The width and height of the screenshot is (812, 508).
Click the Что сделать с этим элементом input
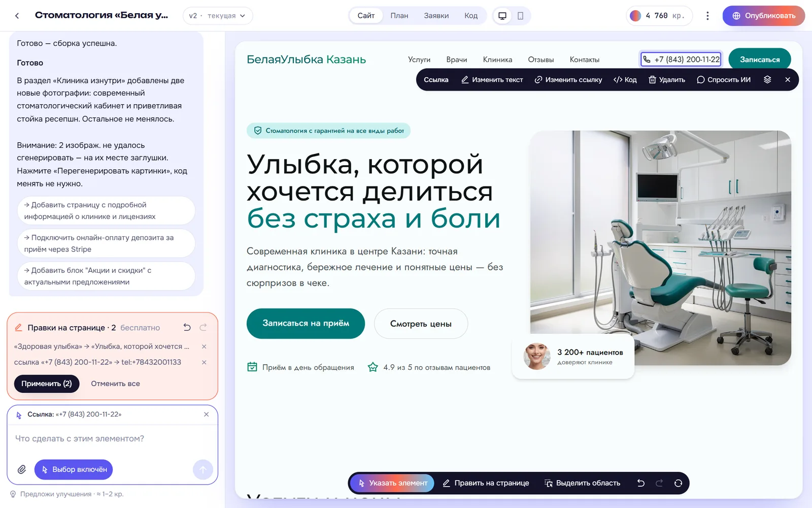point(112,438)
